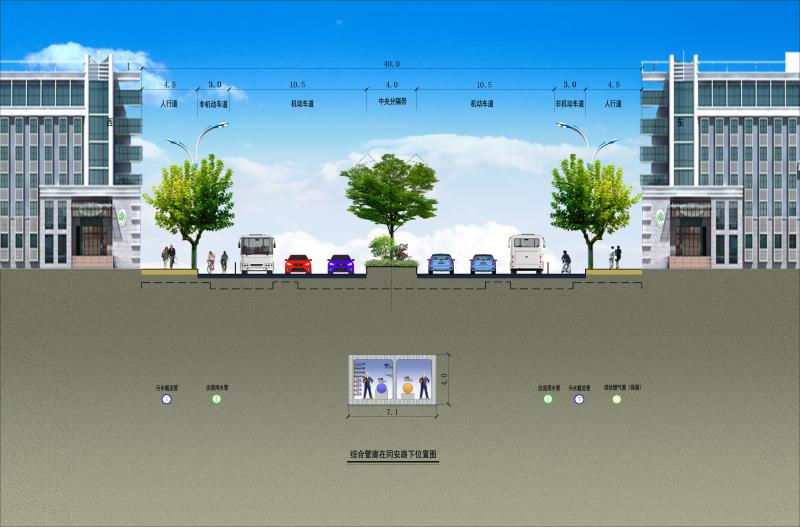The height and width of the screenshot is (527, 800).
Task: Click the underlined title 综合管廊在同安路下位置图
Action: 393,454
